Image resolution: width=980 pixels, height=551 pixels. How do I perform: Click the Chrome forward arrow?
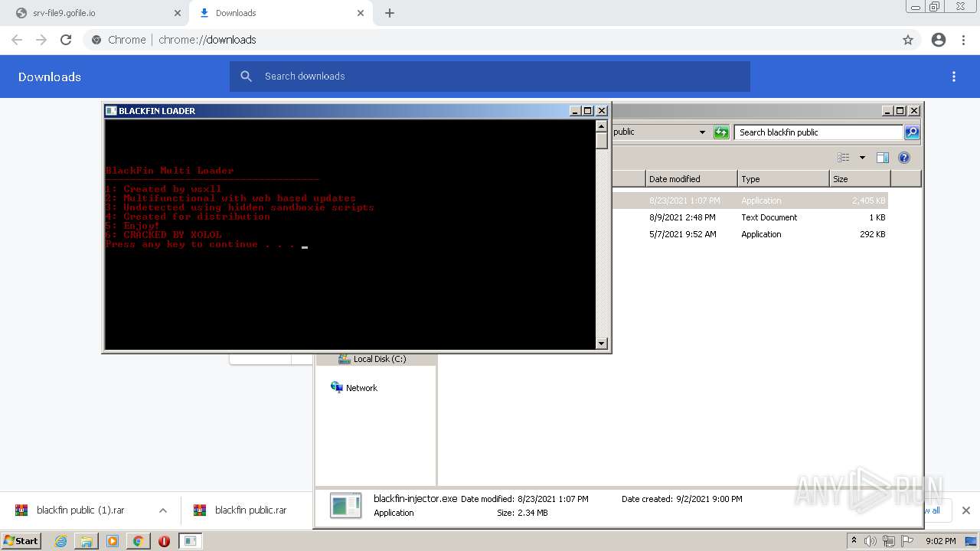click(x=41, y=40)
